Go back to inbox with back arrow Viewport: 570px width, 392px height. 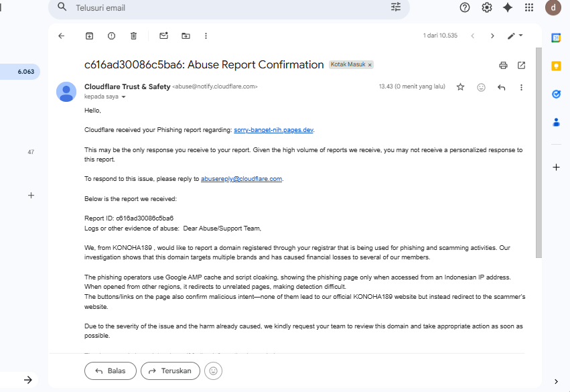61,36
